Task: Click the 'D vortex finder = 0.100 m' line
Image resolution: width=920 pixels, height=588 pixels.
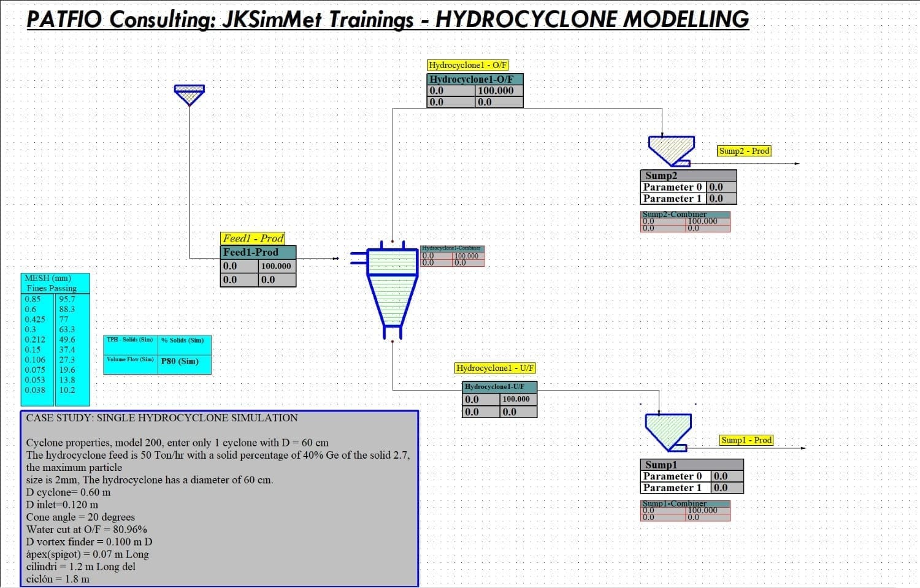Action: click(x=90, y=542)
